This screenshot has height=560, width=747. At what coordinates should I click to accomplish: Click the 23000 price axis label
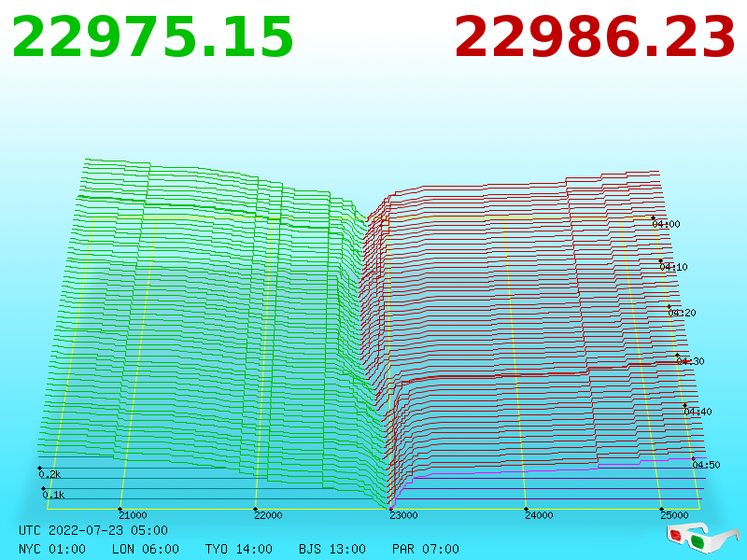[x=403, y=515]
